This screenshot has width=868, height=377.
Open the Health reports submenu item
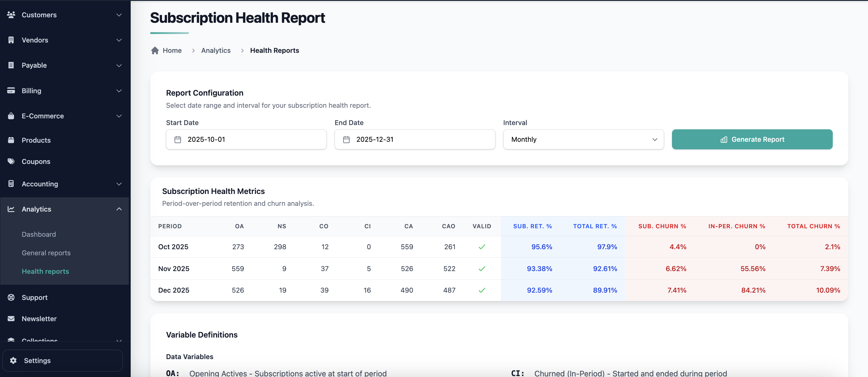(x=46, y=271)
